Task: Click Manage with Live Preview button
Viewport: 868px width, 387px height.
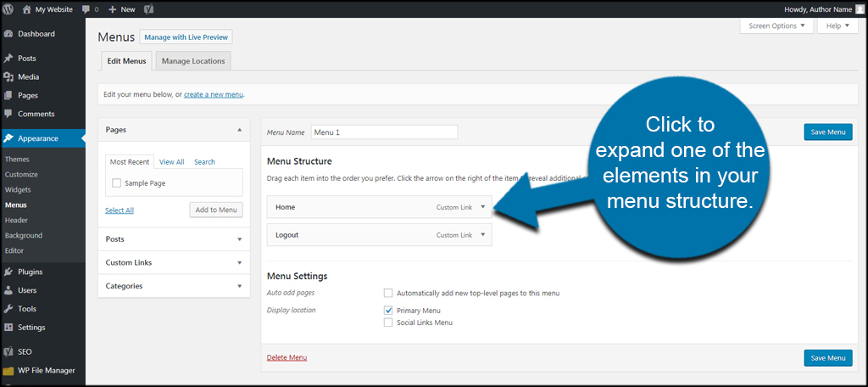Action: tap(186, 37)
